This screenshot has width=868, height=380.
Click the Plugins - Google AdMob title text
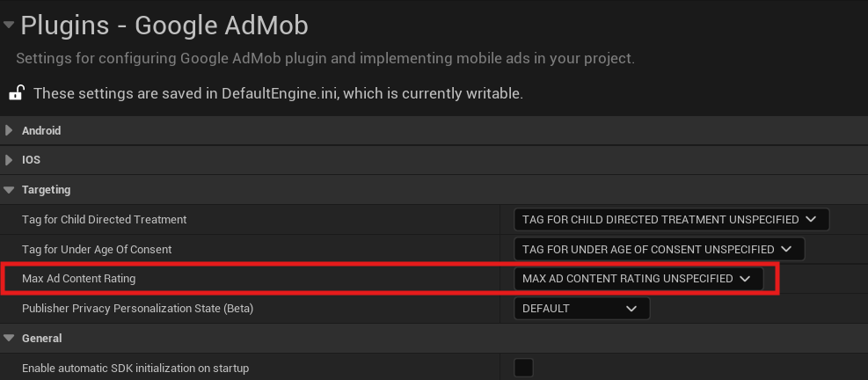click(164, 25)
